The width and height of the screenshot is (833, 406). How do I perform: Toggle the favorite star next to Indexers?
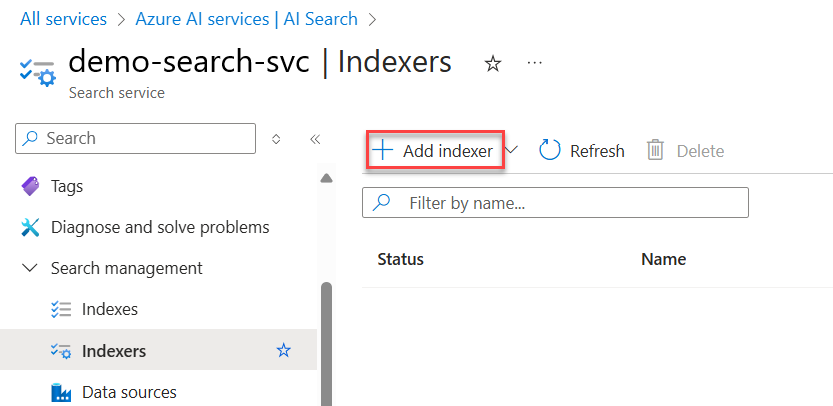coord(284,350)
